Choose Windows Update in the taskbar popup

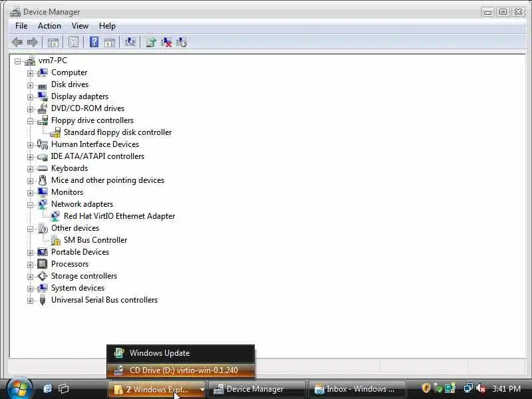click(180, 353)
